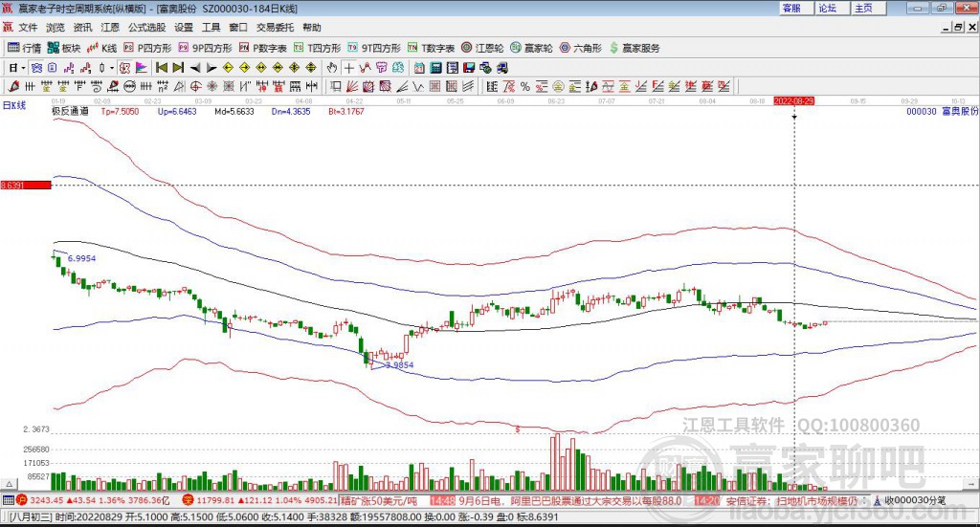Select the crossed circle drawing tool
This screenshot has width=980, height=527.
point(195,86)
